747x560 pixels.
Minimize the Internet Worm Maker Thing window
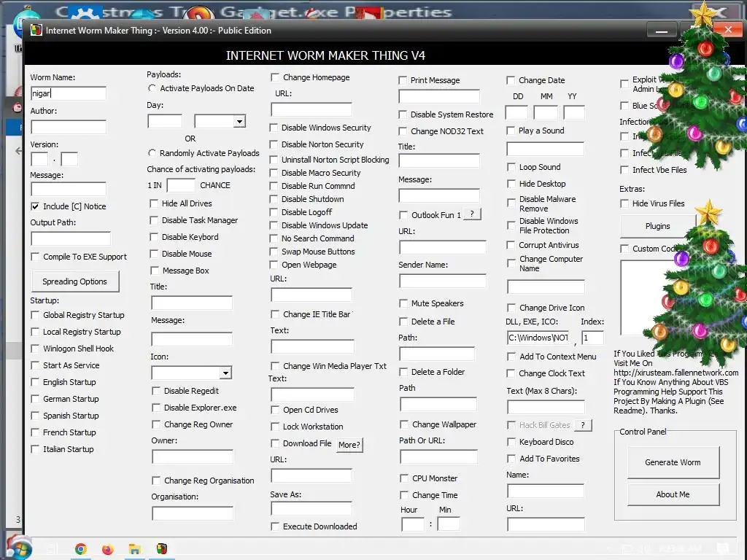click(x=661, y=30)
